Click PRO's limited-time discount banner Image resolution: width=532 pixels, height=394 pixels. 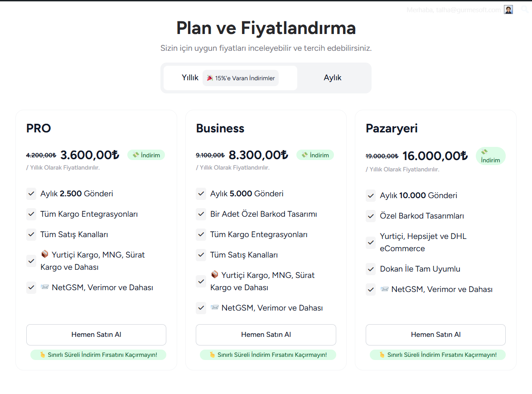[98, 355]
